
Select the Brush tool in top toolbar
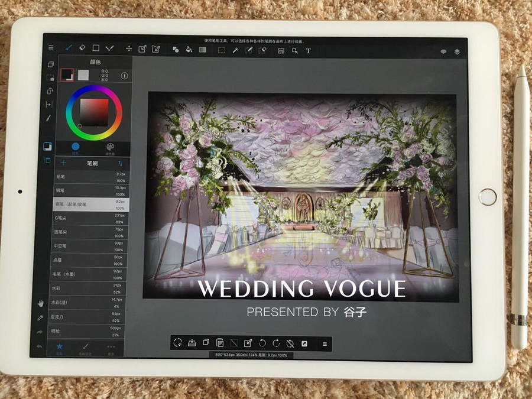click(x=69, y=48)
